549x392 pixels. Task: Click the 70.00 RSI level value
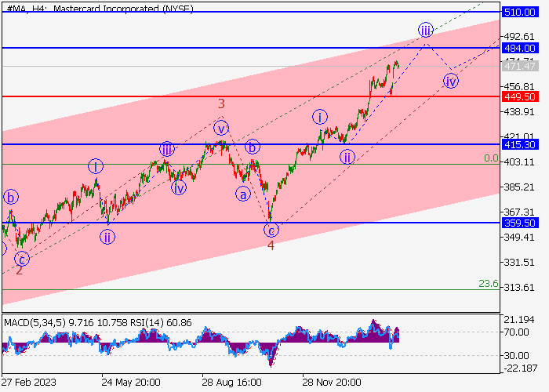pos(517,332)
